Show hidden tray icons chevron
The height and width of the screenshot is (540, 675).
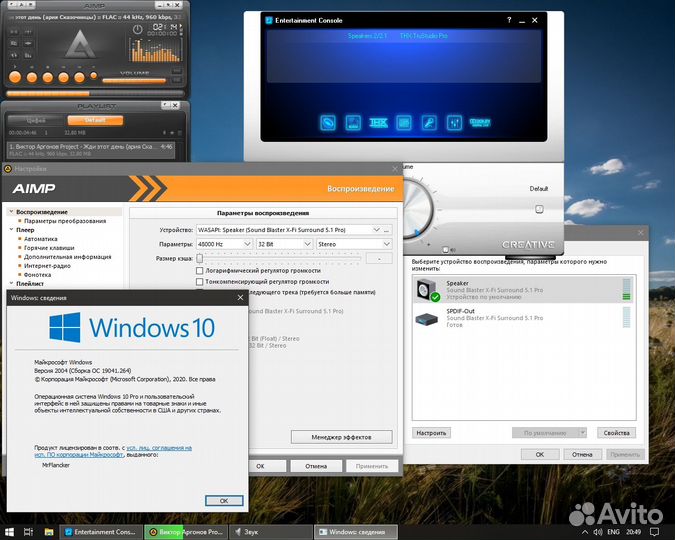click(x=586, y=532)
